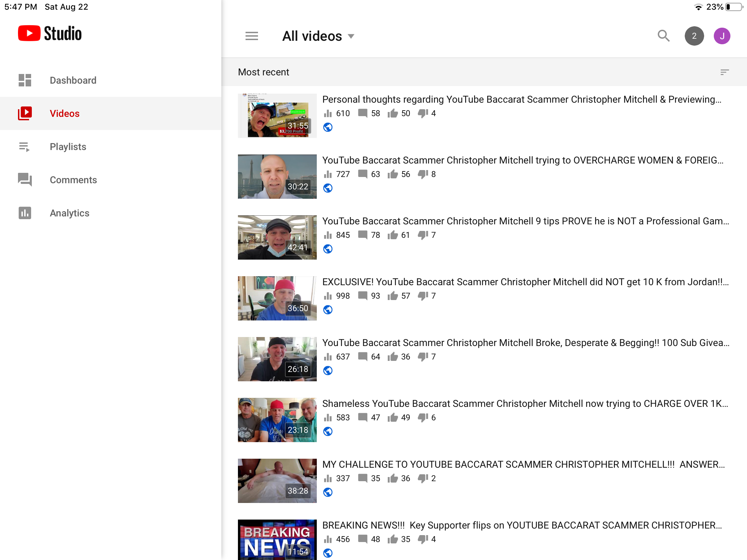Open the sort filter icon
The image size is (747, 560).
pyautogui.click(x=725, y=72)
